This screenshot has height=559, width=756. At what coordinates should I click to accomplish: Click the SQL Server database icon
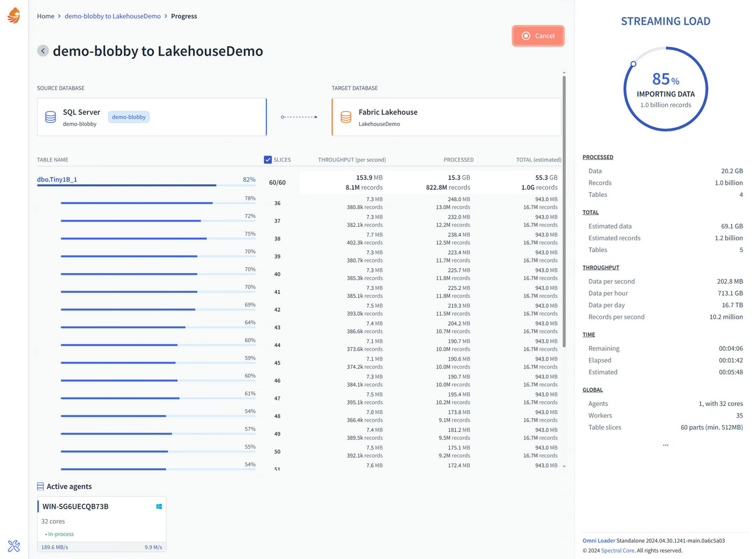(x=50, y=117)
